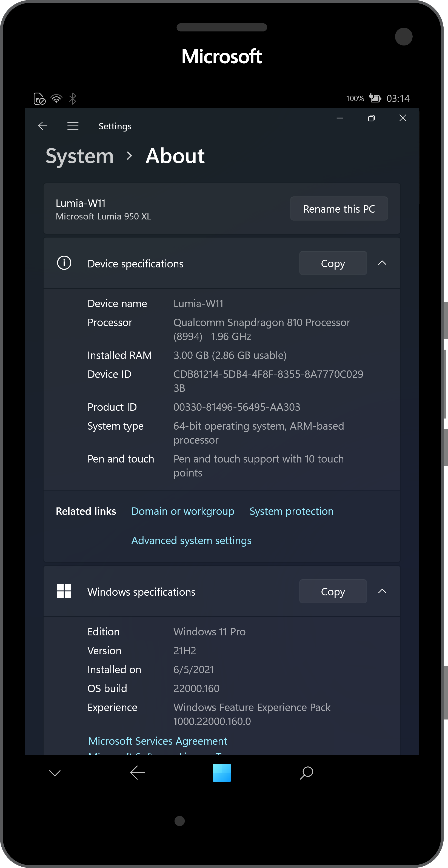Click the System type value text
Image resolution: width=448 pixels, height=868 pixels.
(x=259, y=433)
